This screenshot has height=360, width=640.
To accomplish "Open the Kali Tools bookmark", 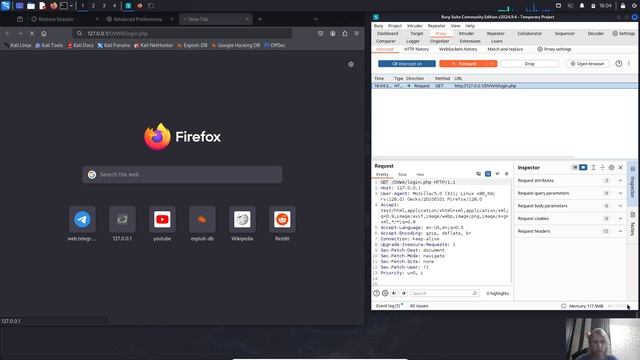I will (49, 45).
